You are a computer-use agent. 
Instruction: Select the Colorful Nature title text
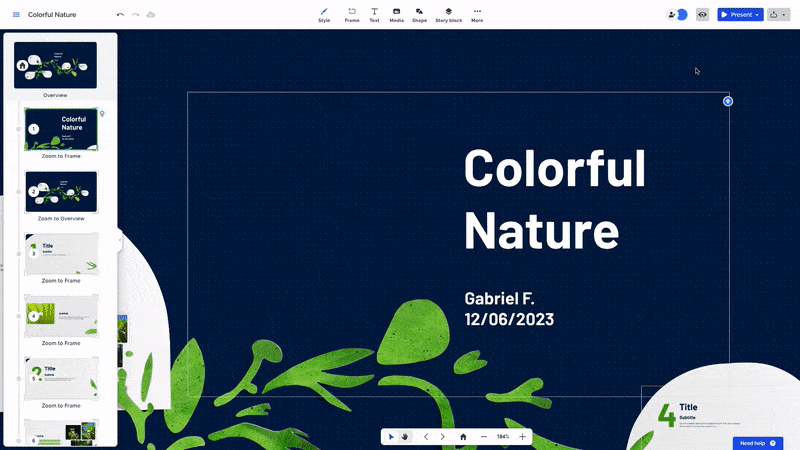point(555,199)
